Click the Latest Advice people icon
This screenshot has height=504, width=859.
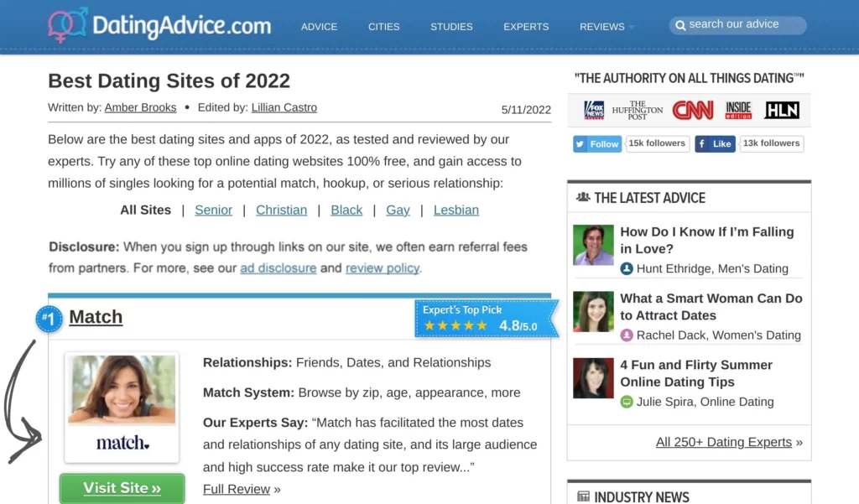click(583, 197)
